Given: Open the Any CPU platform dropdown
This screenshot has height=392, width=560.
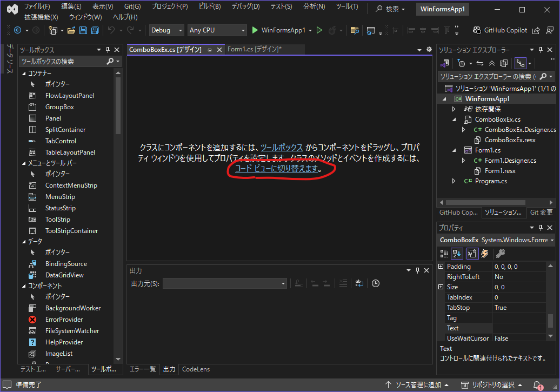Looking at the screenshot, I should click(x=217, y=31).
